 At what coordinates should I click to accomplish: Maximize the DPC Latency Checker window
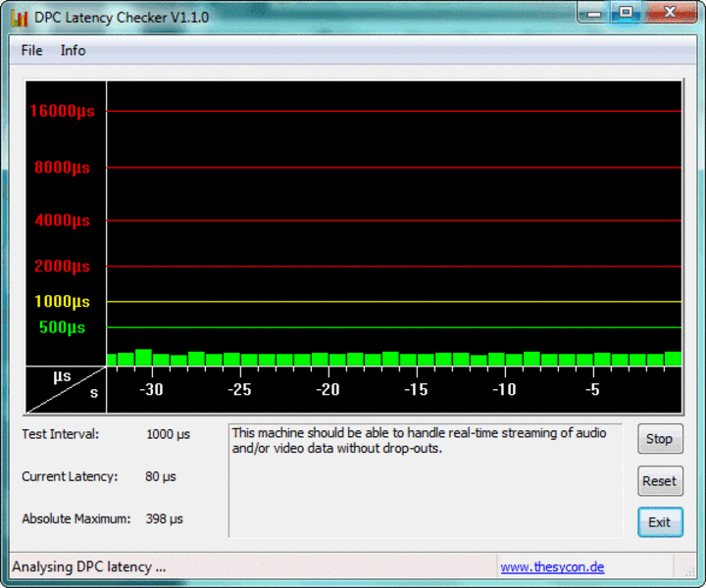(x=624, y=13)
